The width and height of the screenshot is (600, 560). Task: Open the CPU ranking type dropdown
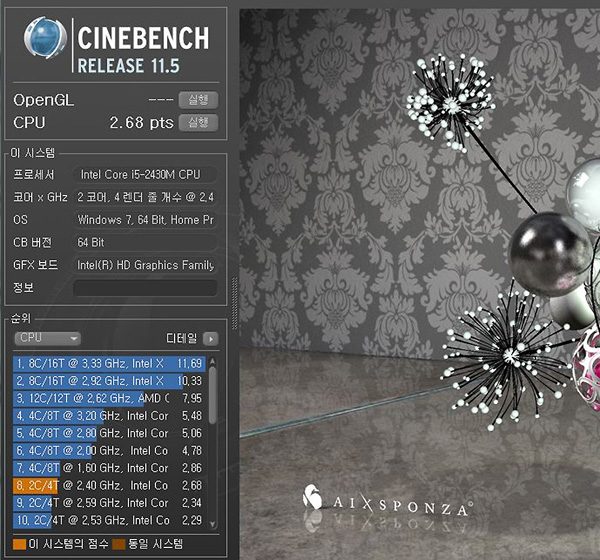point(47,338)
